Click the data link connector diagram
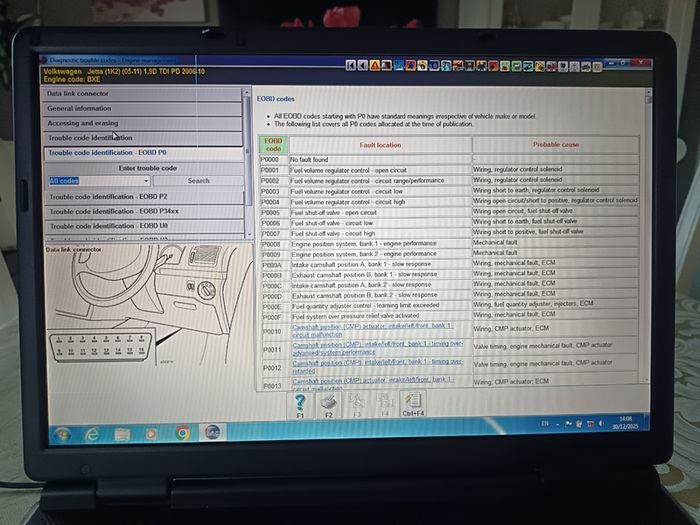The height and width of the screenshot is (525, 700). pos(148,308)
